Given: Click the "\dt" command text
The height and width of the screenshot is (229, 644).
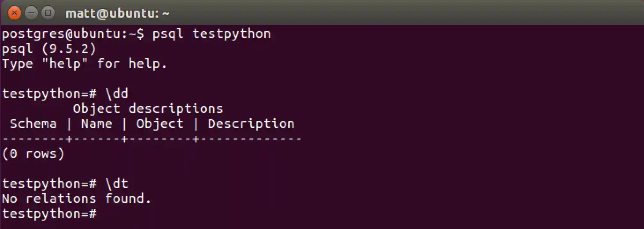Looking at the screenshot, I should tap(116, 184).
